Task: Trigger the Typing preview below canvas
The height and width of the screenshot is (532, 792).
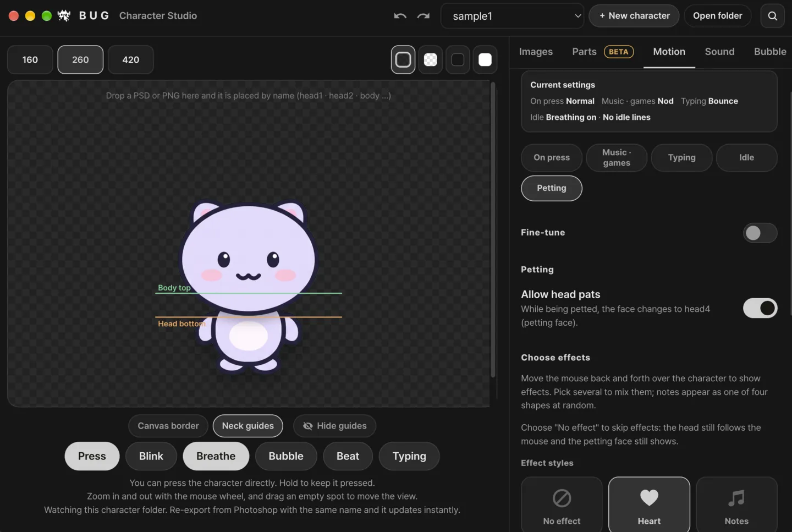Action: (x=409, y=456)
